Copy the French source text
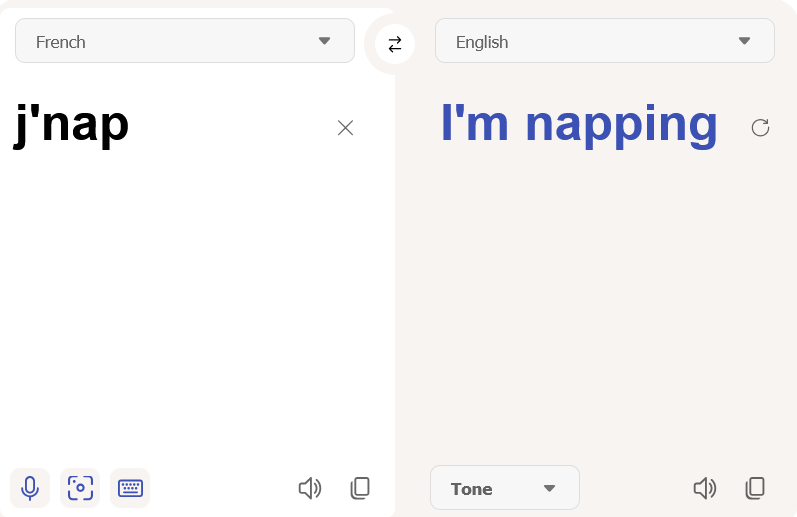Image resolution: width=797 pixels, height=517 pixels. click(x=360, y=488)
